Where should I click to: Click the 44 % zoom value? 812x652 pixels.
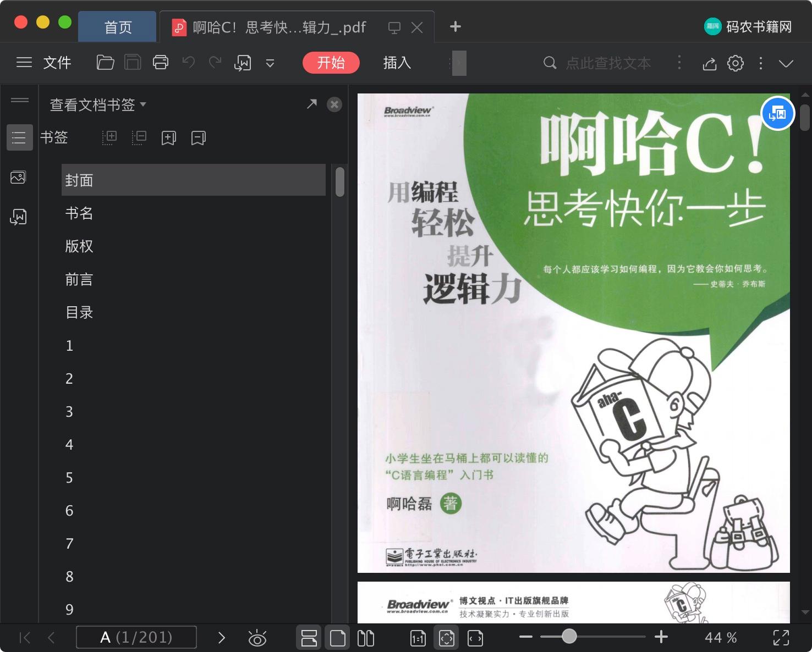tap(721, 638)
